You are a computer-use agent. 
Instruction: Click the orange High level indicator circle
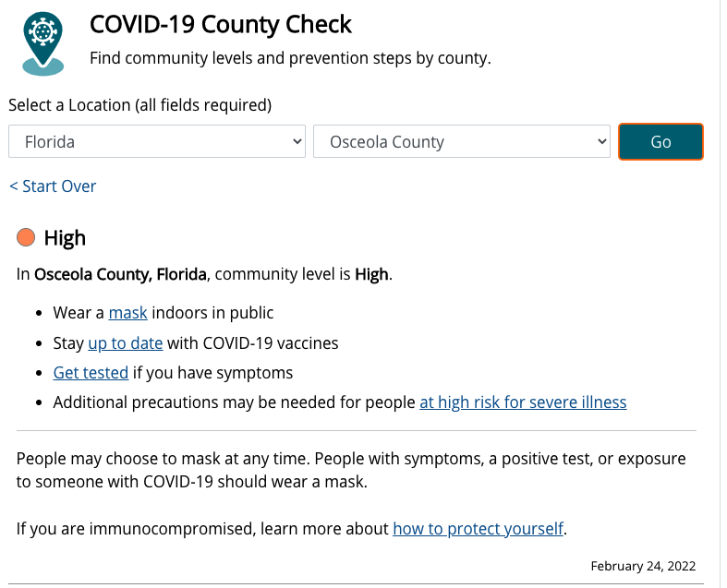[x=26, y=238]
